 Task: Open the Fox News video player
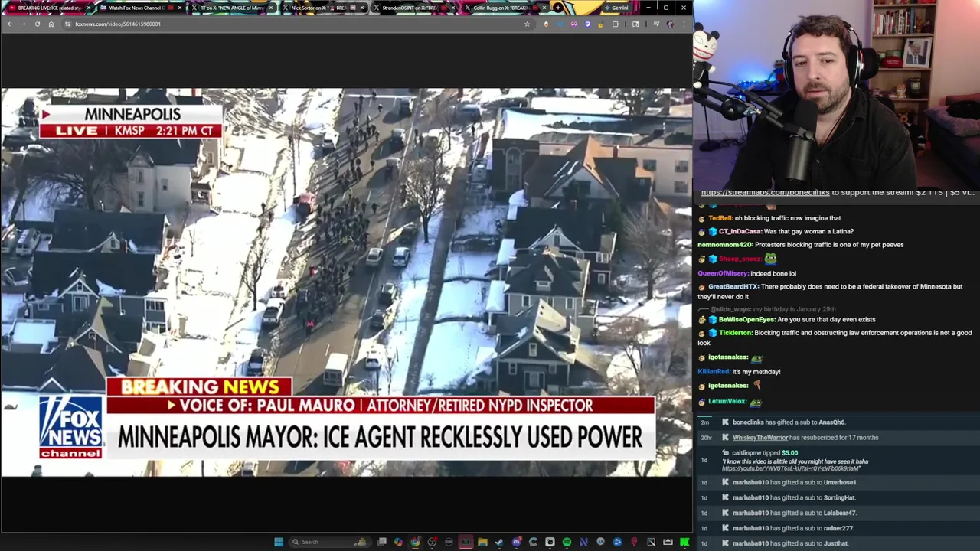(x=346, y=282)
